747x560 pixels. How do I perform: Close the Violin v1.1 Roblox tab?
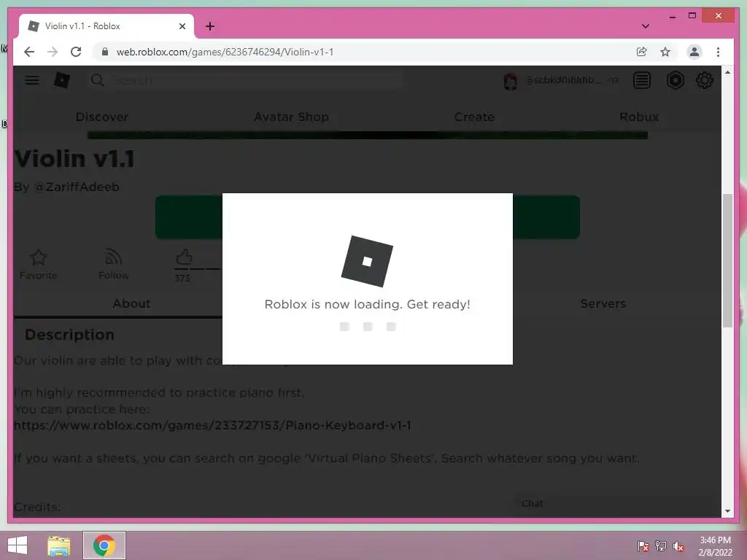pos(182,26)
